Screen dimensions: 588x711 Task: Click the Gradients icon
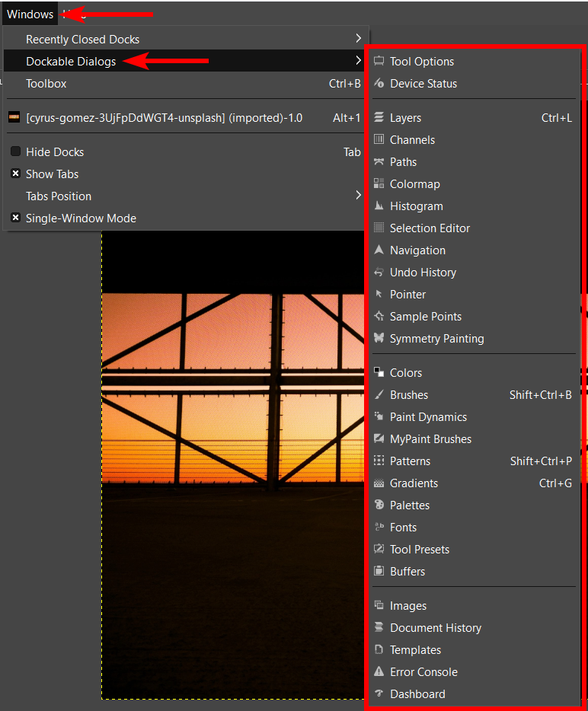pos(379,483)
